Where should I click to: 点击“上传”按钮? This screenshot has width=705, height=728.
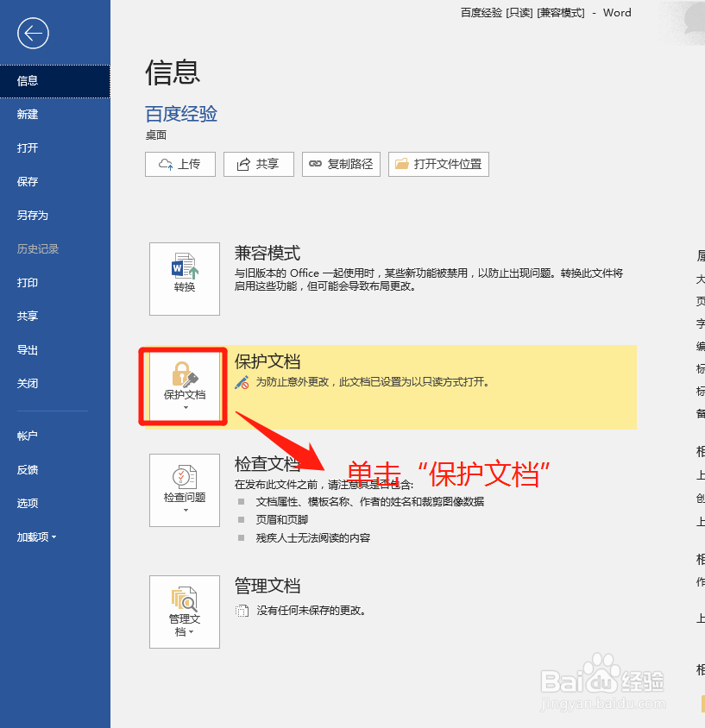(179, 164)
